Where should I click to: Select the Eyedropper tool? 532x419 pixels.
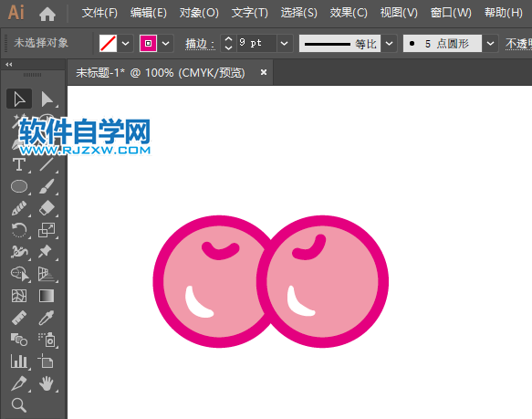47,318
